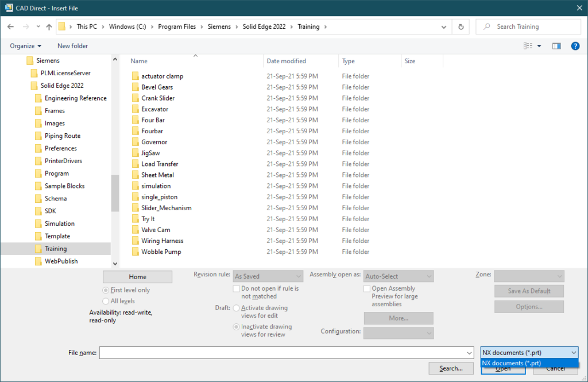The image size is (588, 382).
Task: Select the JigSaw folder icon
Action: pos(136,153)
